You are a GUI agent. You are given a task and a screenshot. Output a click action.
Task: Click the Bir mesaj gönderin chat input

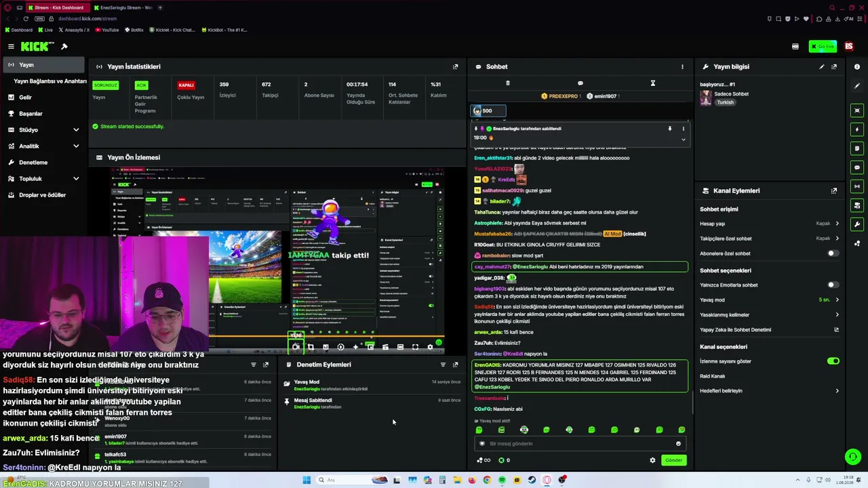point(580,444)
